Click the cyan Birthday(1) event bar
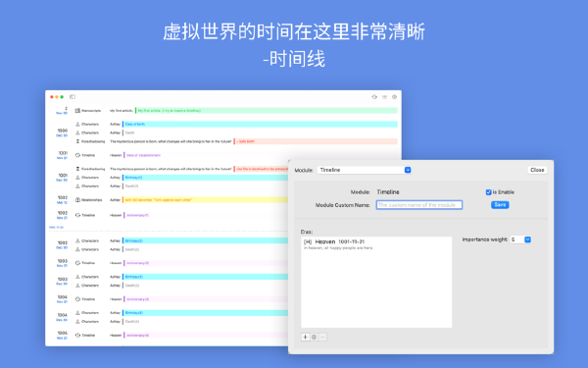The image size is (588, 368). pyautogui.click(x=205, y=178)
